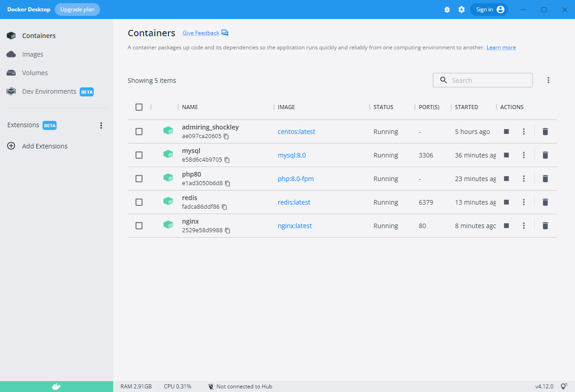Click the lightbulb tips icon
The image size is (575, 392).
pyautogui.click(x=564, y=387)
